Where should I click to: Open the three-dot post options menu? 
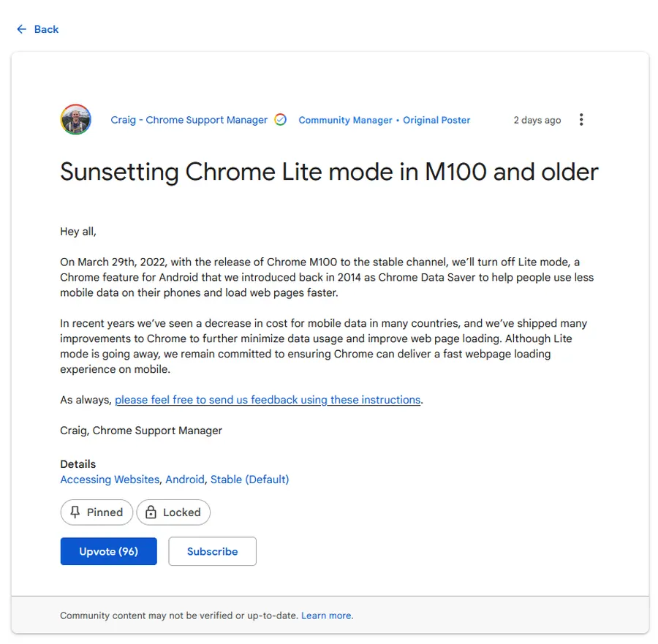581,120
